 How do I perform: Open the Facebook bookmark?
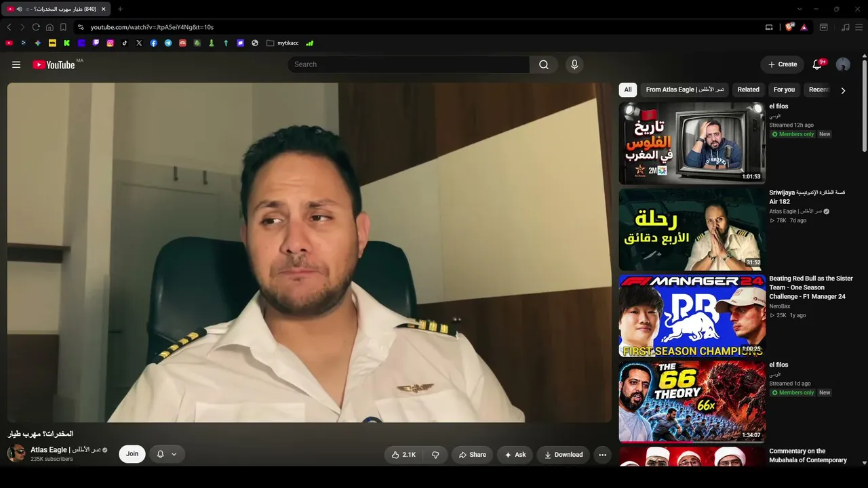(x=154, y=43)
